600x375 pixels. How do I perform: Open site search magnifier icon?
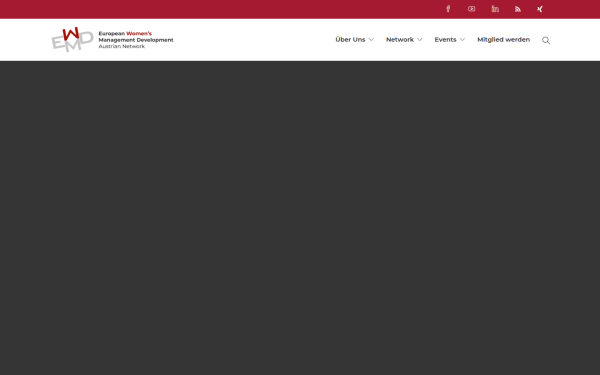click(546, 40)
